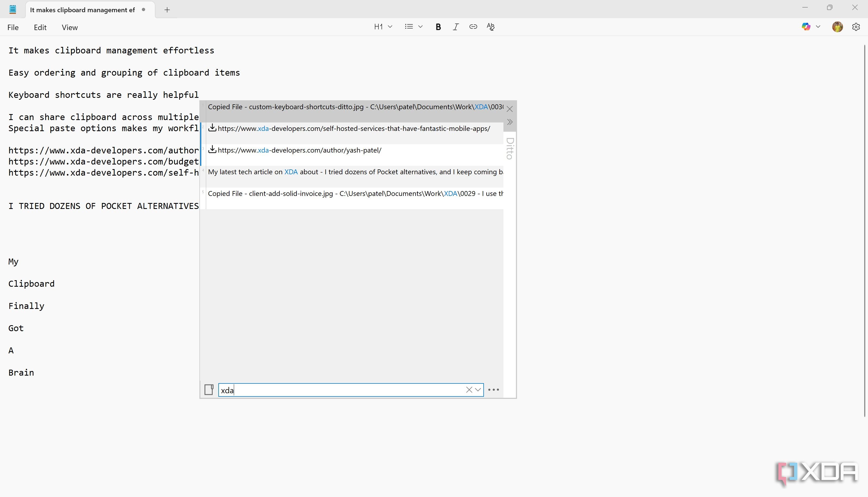The width and height of the screenshot is (868, 497).
Task: Open Ditto search options dropdown arrow
Action: [x=478, y=390]
